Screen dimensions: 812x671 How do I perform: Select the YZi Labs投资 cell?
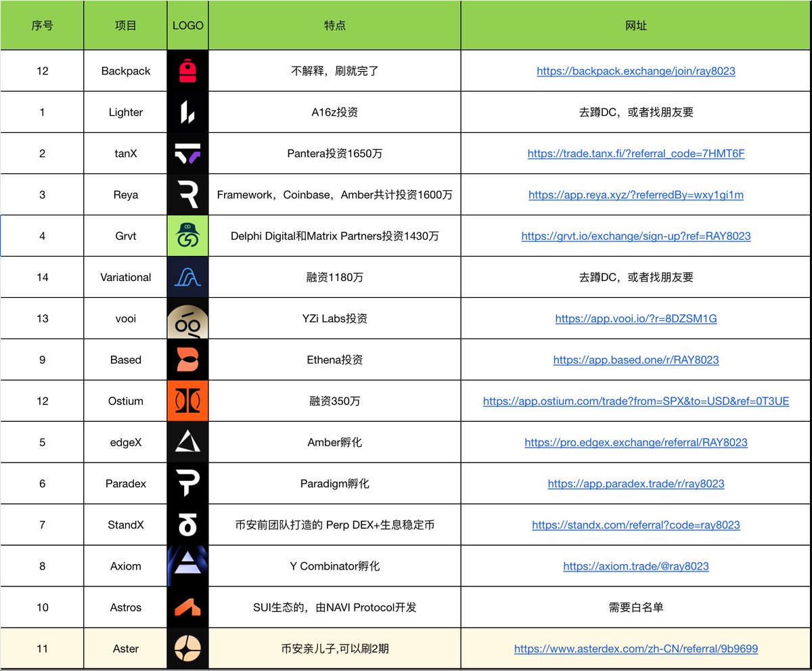[x=334, y=319]
